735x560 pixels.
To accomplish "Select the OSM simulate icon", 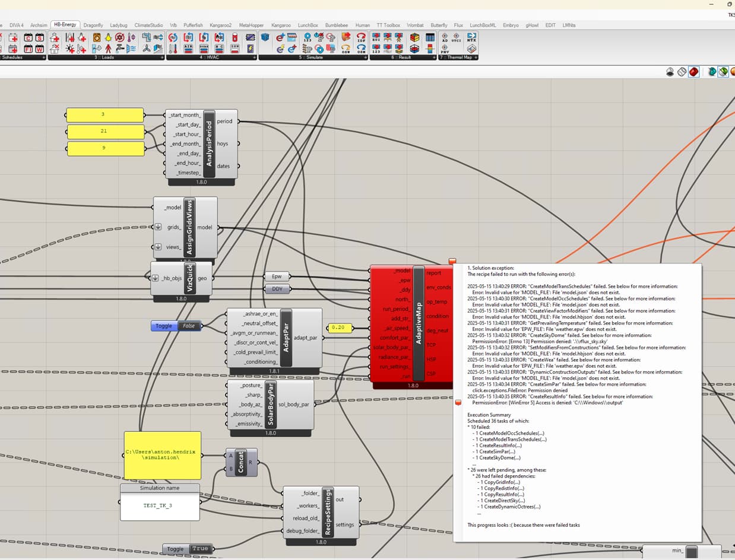I will tap(361, 49).
